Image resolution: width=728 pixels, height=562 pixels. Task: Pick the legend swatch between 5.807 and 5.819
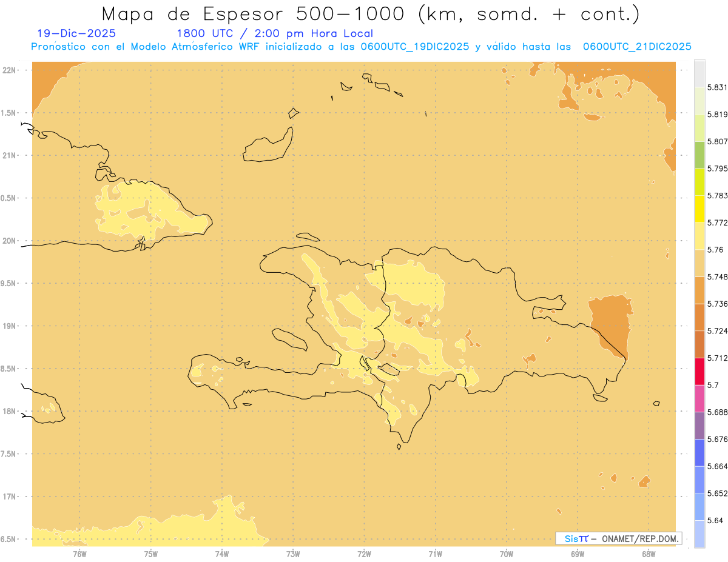pyautogui.click(x=699, y=127)
